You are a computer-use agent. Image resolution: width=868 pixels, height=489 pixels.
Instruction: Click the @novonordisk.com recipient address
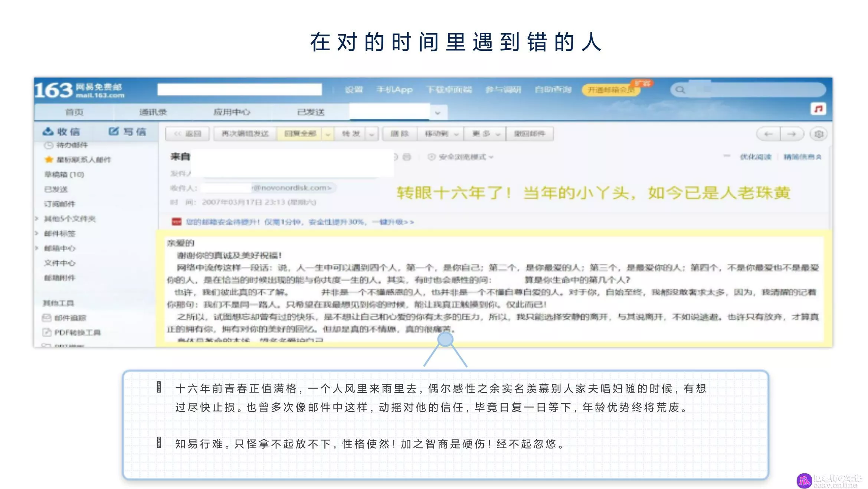tap(292, 188)
